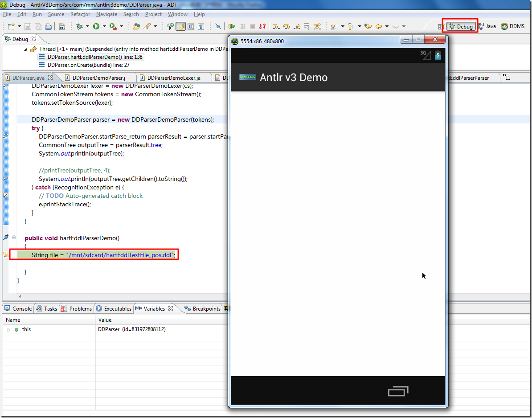Close the Variables view tab
Screen dimensions: 532x418
(x=171, y=308)
